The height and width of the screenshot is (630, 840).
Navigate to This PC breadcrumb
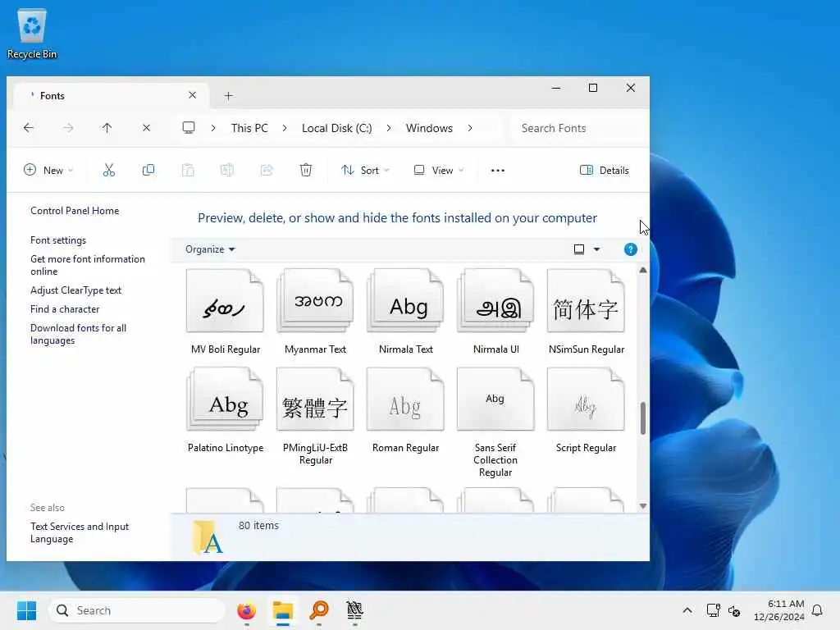click(x=249, y=128)
